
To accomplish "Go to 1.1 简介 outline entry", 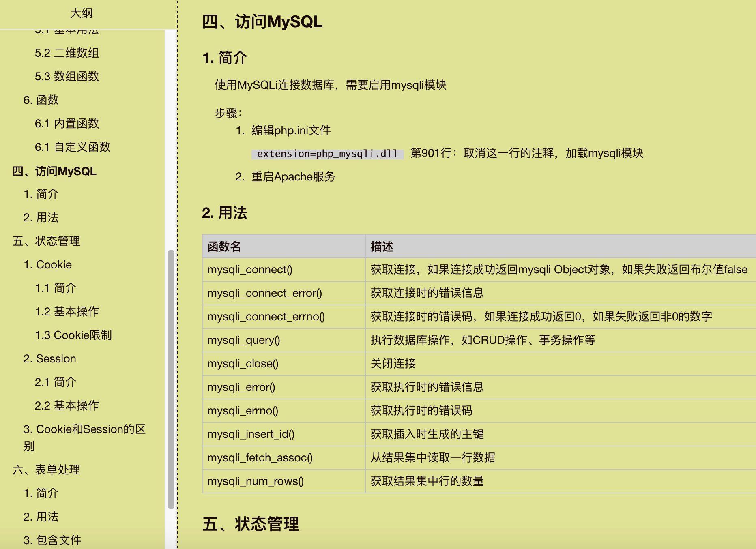I will coord(56,288).
